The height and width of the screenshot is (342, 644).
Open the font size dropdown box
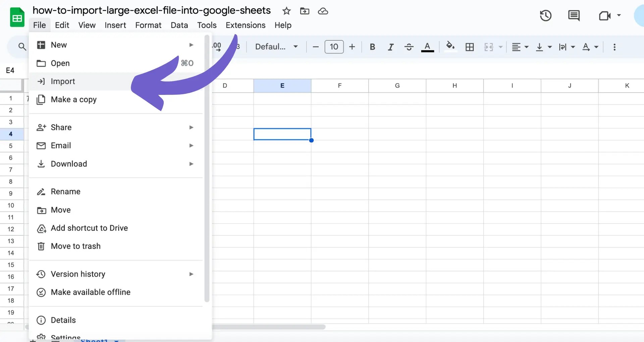[x=334, y=47]
